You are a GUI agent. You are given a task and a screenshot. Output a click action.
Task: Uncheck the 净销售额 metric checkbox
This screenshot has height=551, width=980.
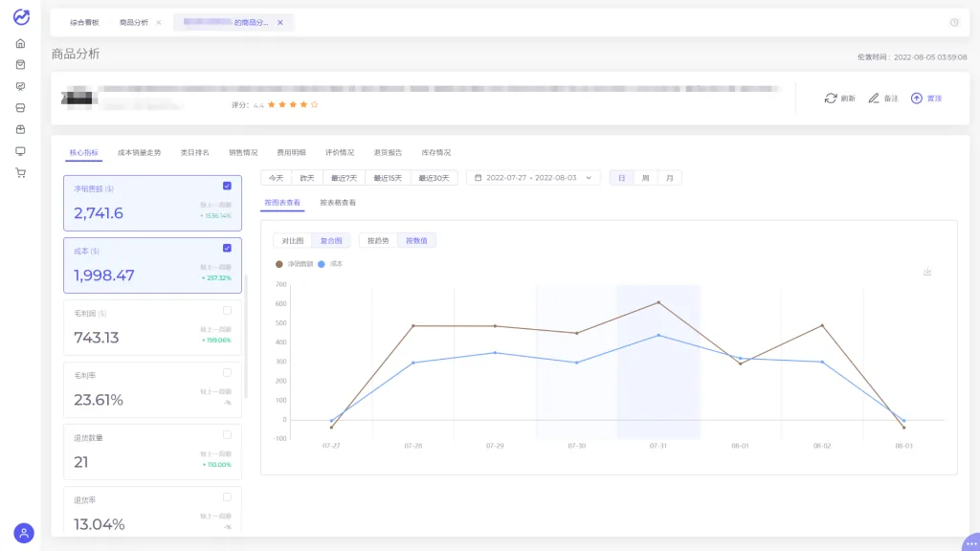point(227,186)
